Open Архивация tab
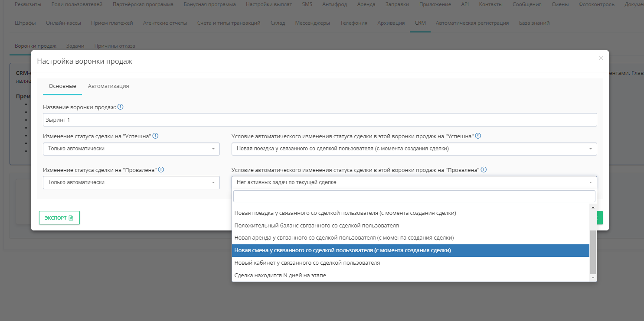 391,23
